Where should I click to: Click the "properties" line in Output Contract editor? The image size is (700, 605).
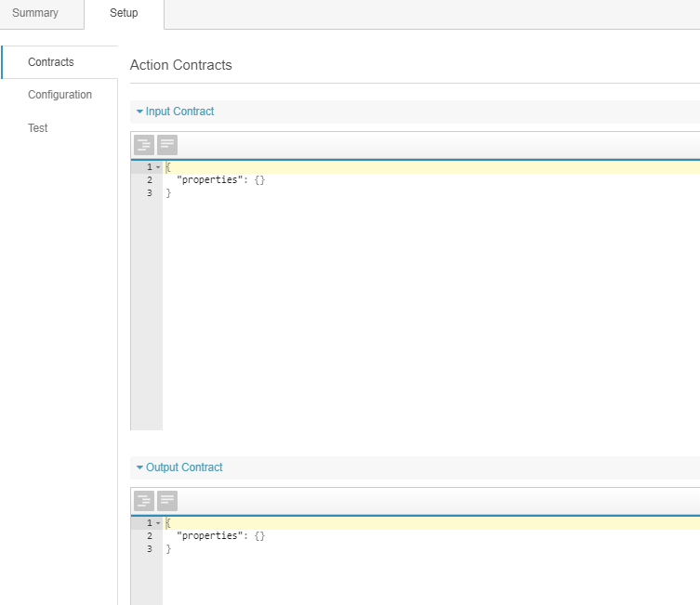pos(221,536)
